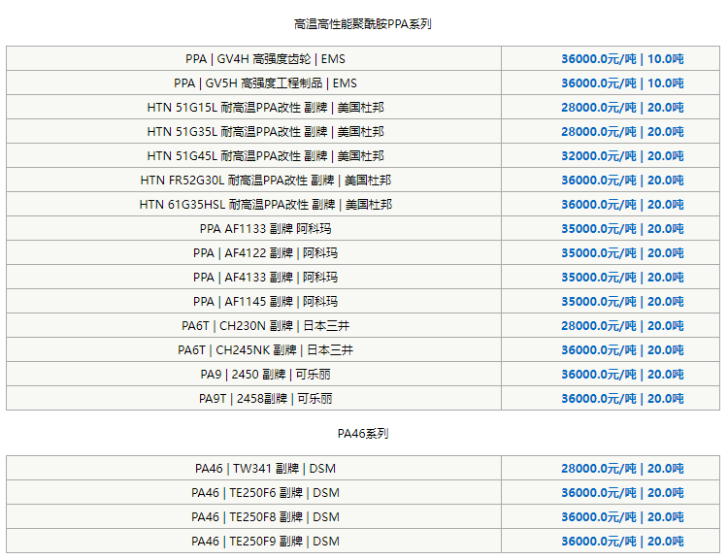Screen dimensions: 728x560
Task: Click HTN FR52G30L 耐高温PPA改性 product name
Action: pos(266,181)
